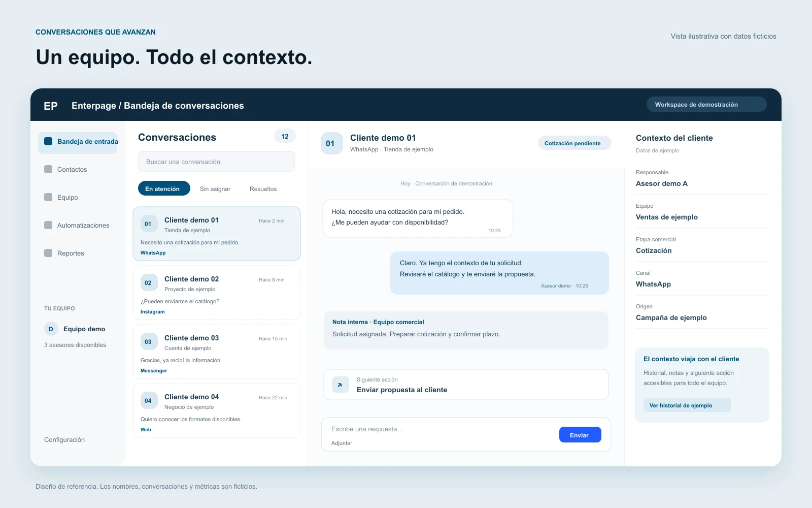Open the Resueltos tab

pyautogui.click(x=263, y=189)
